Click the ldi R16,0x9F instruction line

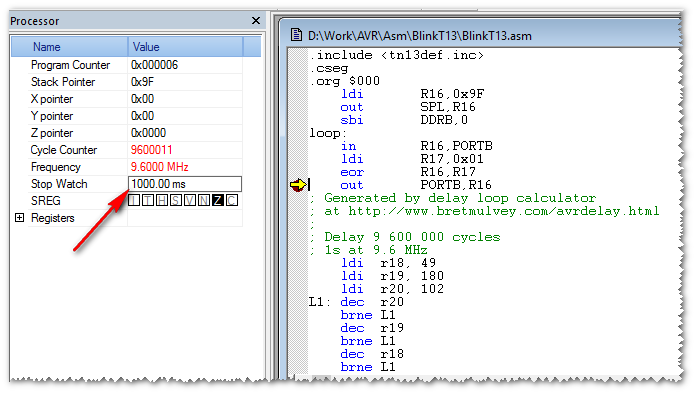412,94
